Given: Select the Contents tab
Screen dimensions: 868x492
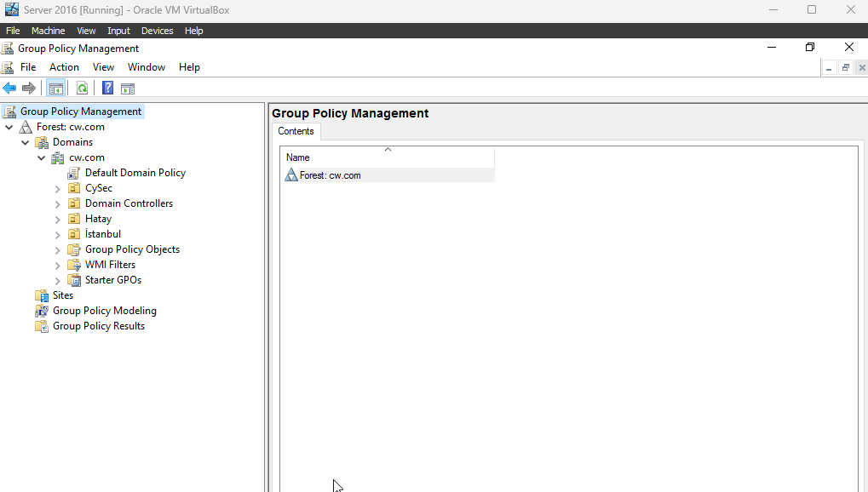Looking at the screenshot, I should click(296, 131).
